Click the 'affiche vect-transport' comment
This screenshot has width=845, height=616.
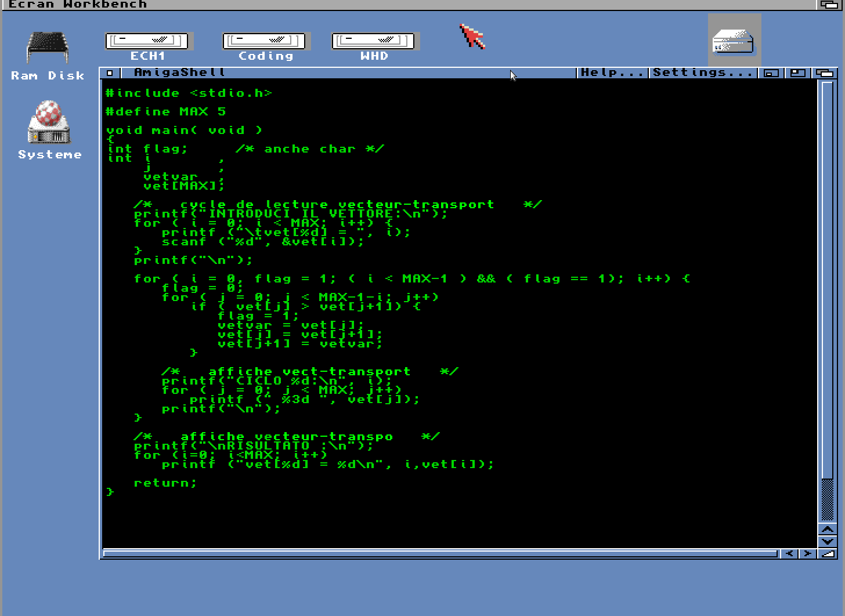309,372
